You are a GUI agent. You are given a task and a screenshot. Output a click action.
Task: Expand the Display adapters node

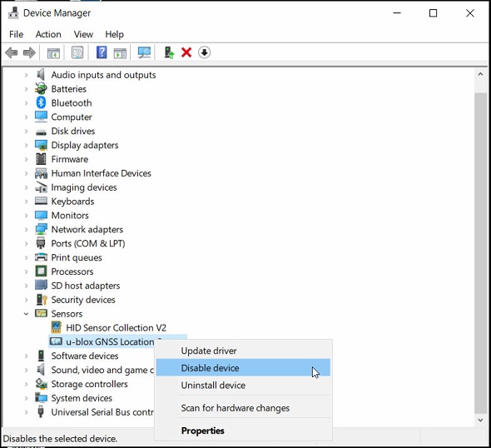click(27, 145)
